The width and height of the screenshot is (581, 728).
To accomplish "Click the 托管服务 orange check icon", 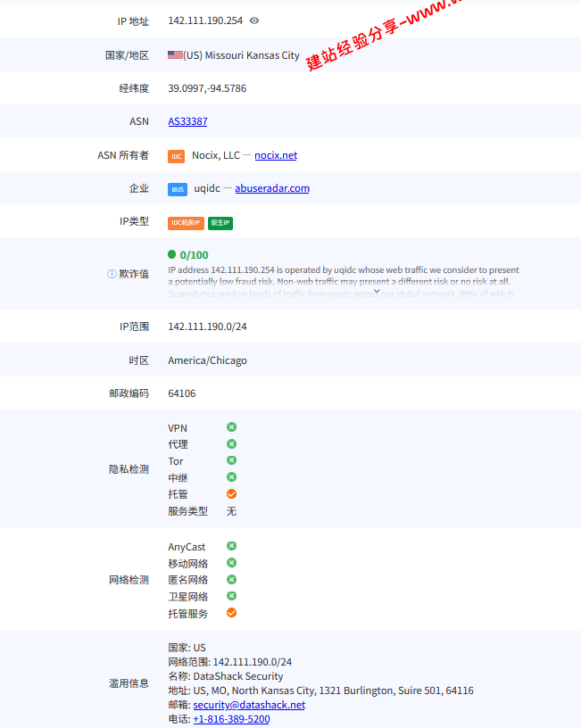I will click(231, 613).
